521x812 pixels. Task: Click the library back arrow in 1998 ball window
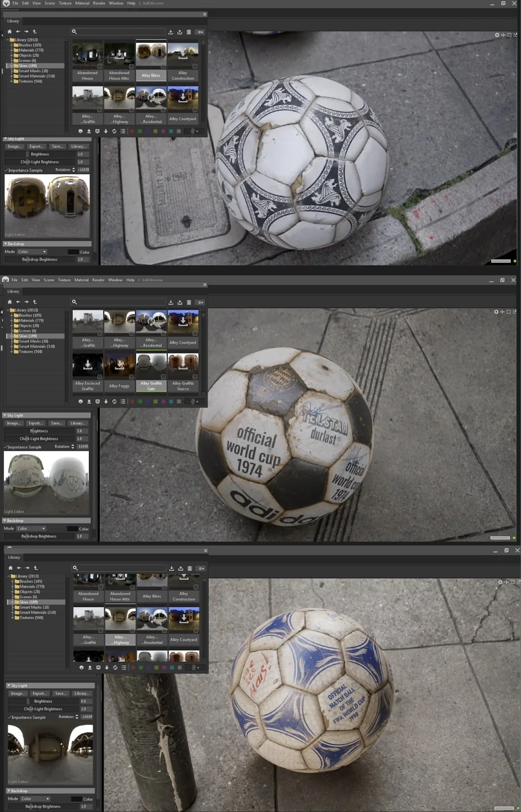(19, 568)
